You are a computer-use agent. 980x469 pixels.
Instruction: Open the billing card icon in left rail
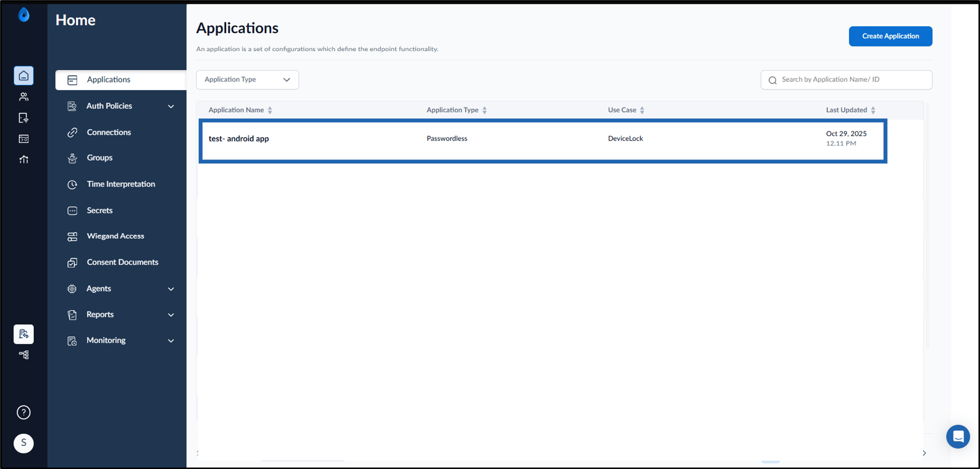tap(23, 139)
